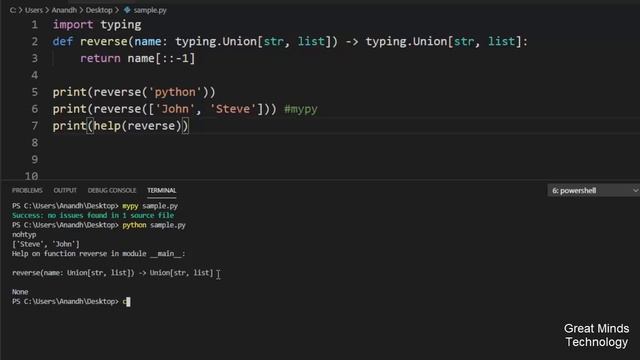Click 'sample.py' in the breadcrumb
640x360 pixels.
click(x=150, y=10)
